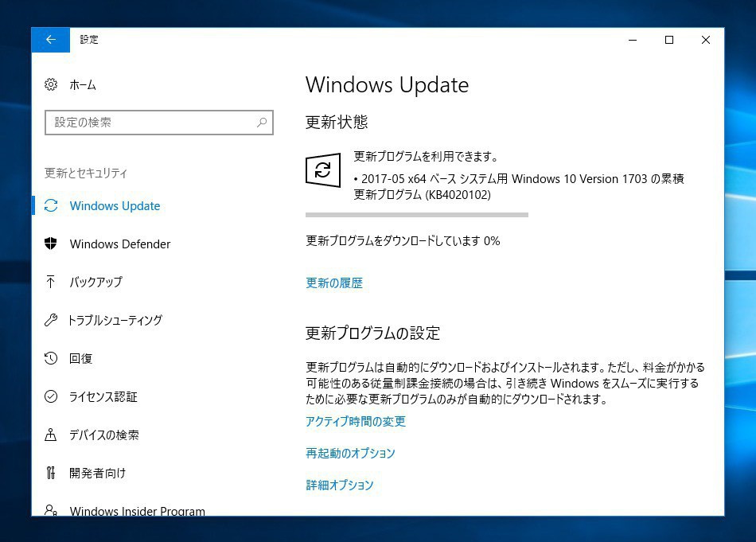Click the back arrow in title bar
The width and height of the screenshot is (756, 542).
[51, 40]
